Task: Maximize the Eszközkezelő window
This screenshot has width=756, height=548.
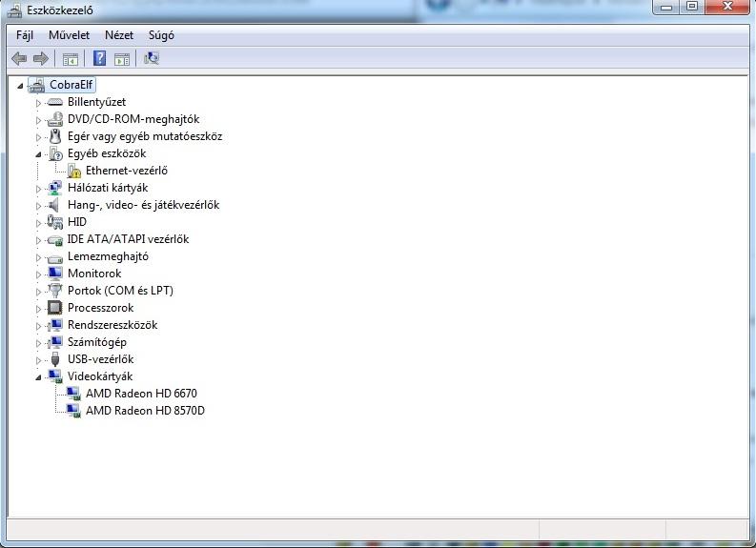Action: pyautogui.click(x=692, y=7)
